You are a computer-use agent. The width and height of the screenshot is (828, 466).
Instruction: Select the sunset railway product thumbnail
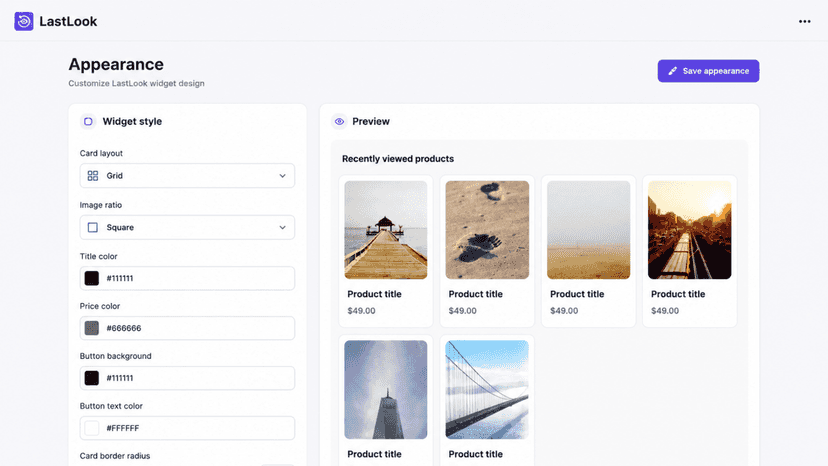690,230
